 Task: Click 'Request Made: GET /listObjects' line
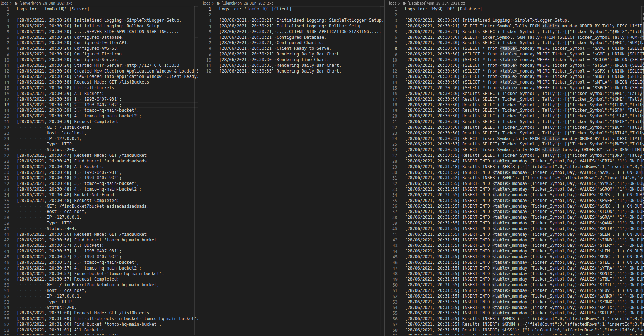point(83,313)
